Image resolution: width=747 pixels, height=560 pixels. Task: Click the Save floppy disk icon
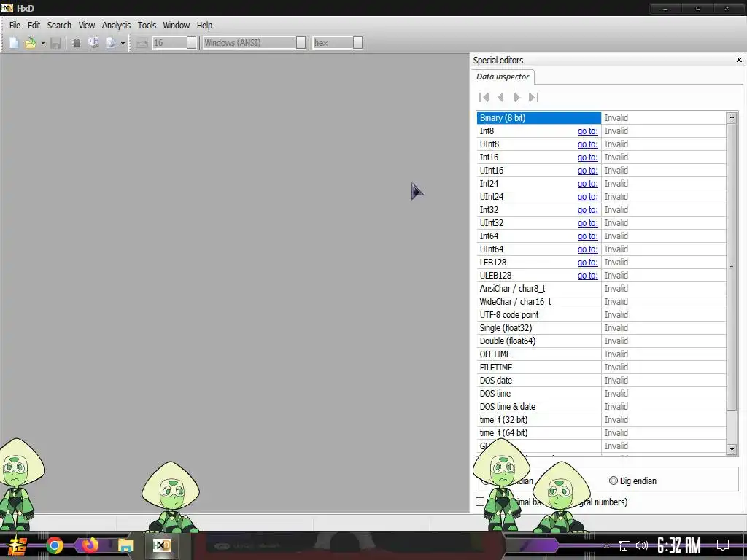(55, 43)
